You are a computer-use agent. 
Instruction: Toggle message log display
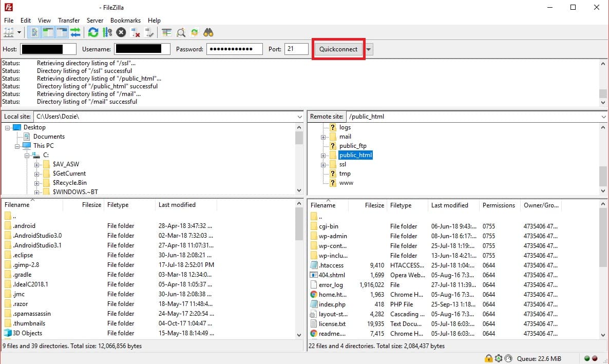click(34, 33)
